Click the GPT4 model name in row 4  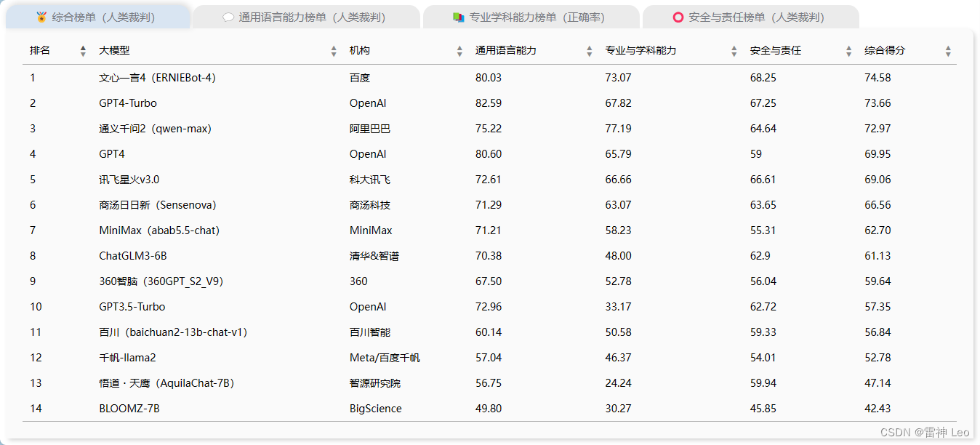(112, 154)
